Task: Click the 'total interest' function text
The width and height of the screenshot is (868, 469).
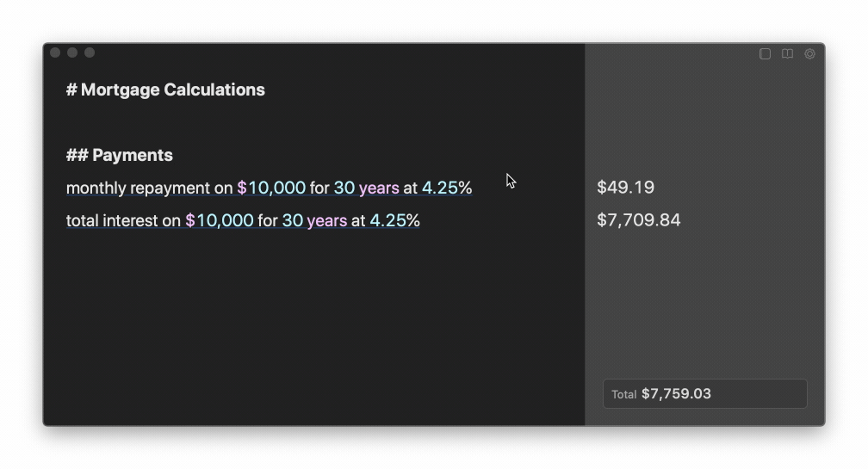Action: (x=112, y=220)
